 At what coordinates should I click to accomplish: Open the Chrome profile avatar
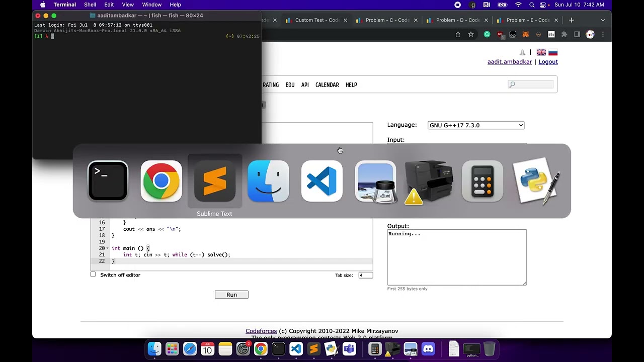[590, 34]
